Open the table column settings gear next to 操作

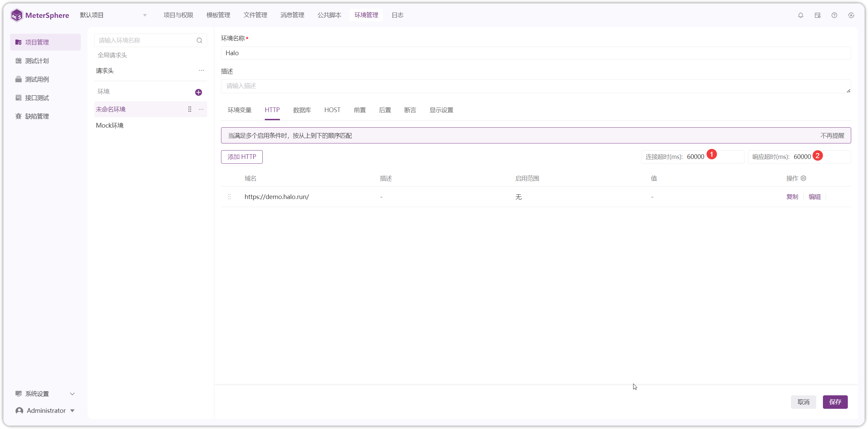tap(804, 178)
